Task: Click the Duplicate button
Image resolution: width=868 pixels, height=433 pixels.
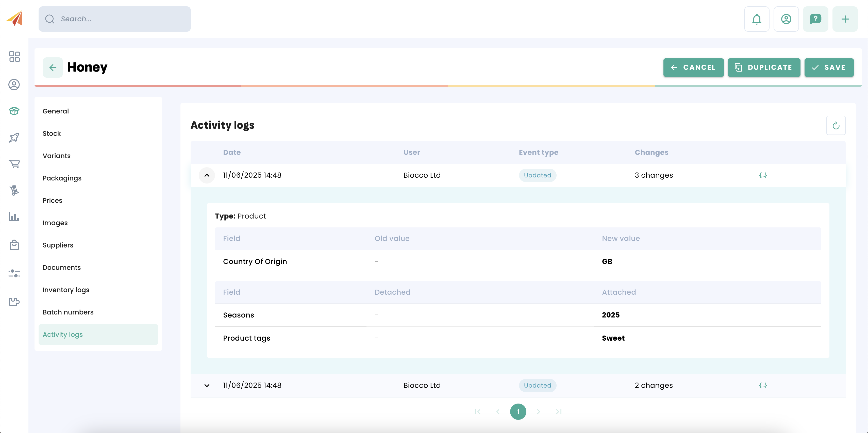Action: (x=763, y=68)
